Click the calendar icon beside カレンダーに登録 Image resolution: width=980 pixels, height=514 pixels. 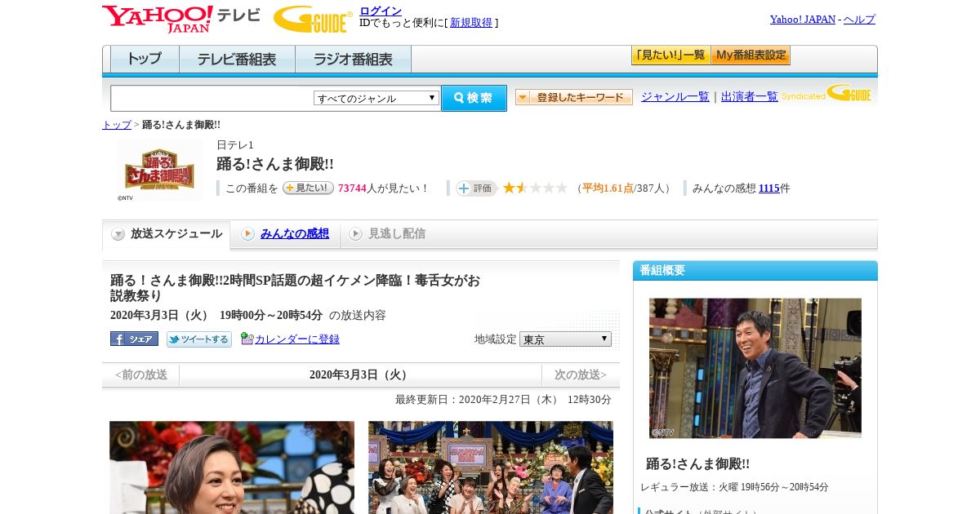click(x=247, y=339)
